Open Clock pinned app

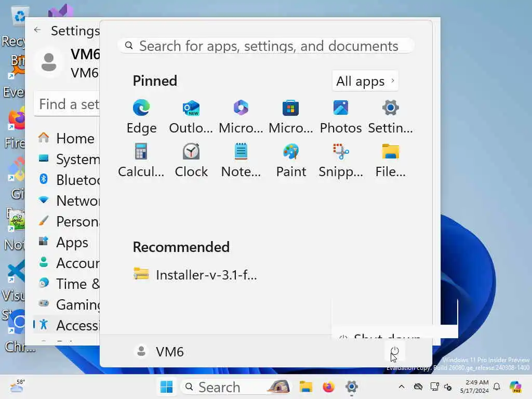[x=191, y=161]
